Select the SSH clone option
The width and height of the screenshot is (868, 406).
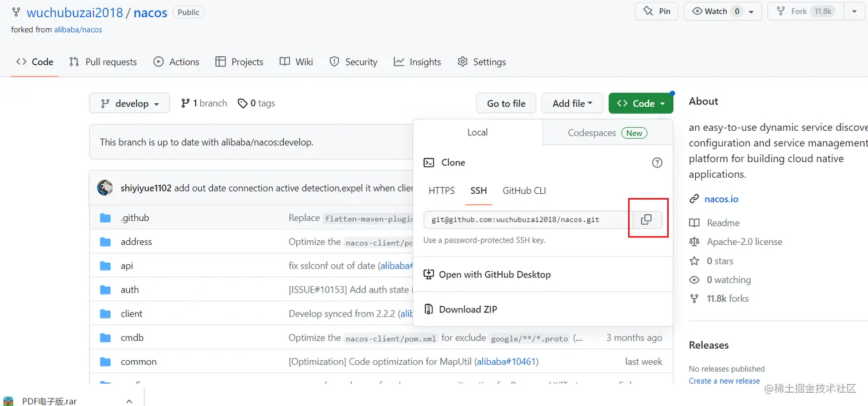click(x=479, y=191)
